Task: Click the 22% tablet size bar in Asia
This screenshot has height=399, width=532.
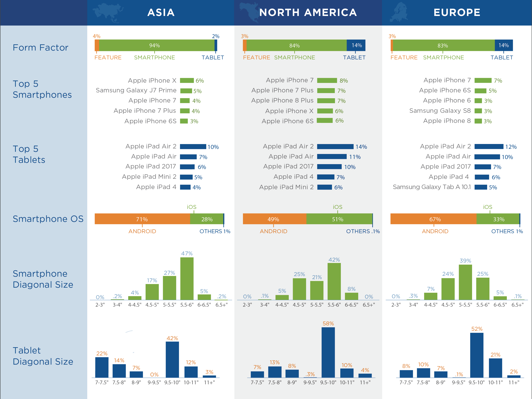Action: click(x=102, y=367)
